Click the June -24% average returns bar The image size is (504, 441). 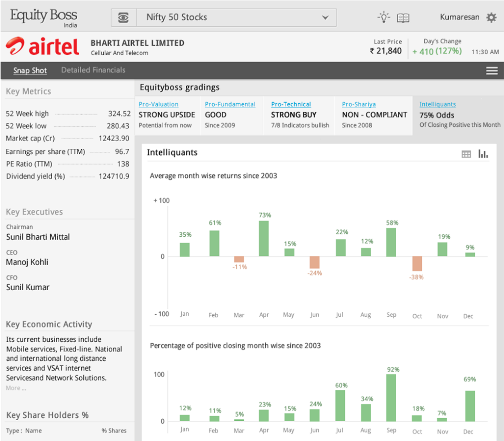[315, 262]
